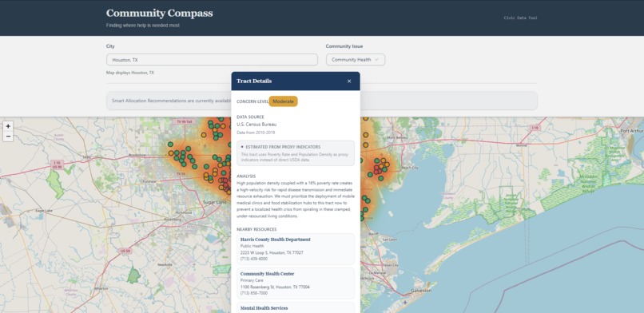This screenshot has height=313, width=644.
Task: Open Mental Health Services resource card
Action: tap(296, 307)
